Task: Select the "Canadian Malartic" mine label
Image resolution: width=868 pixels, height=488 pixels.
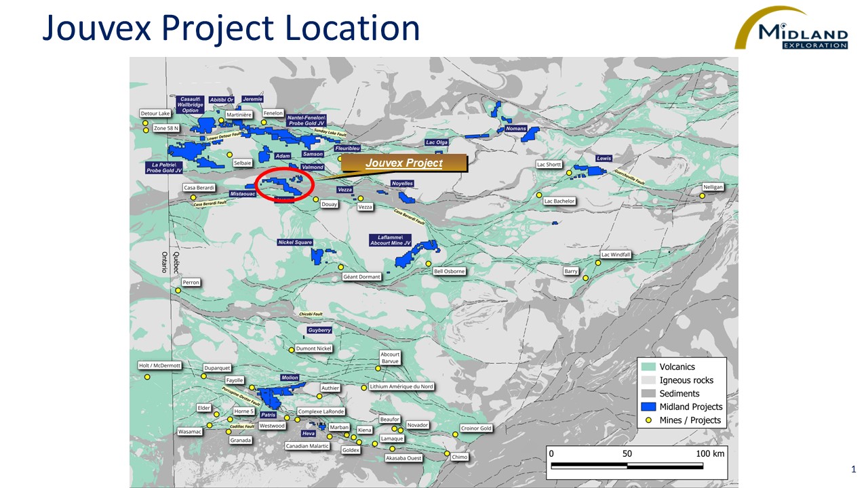Action: (x=307, y=446)
